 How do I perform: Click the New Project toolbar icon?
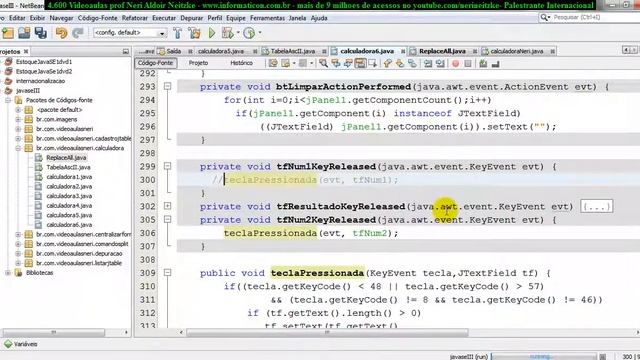coord(8,33)
